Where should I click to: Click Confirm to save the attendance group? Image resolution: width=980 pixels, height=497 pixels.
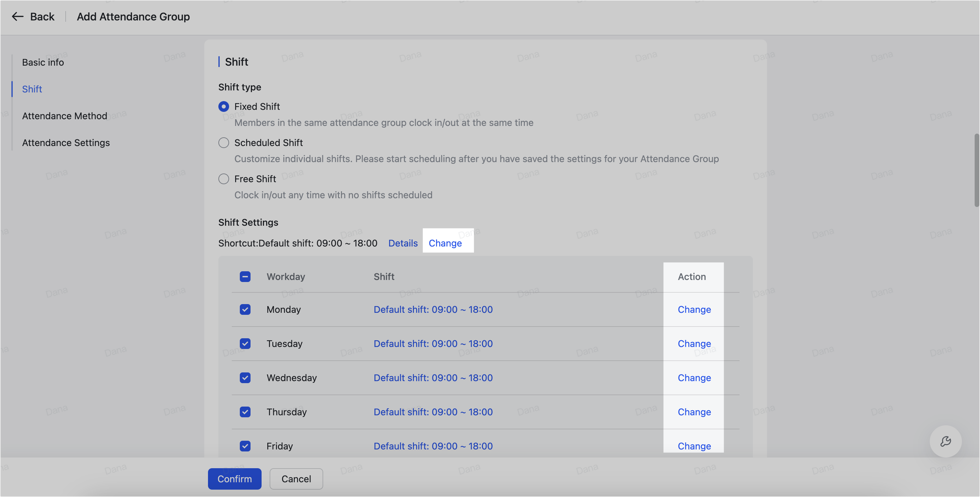pos(234,479)
